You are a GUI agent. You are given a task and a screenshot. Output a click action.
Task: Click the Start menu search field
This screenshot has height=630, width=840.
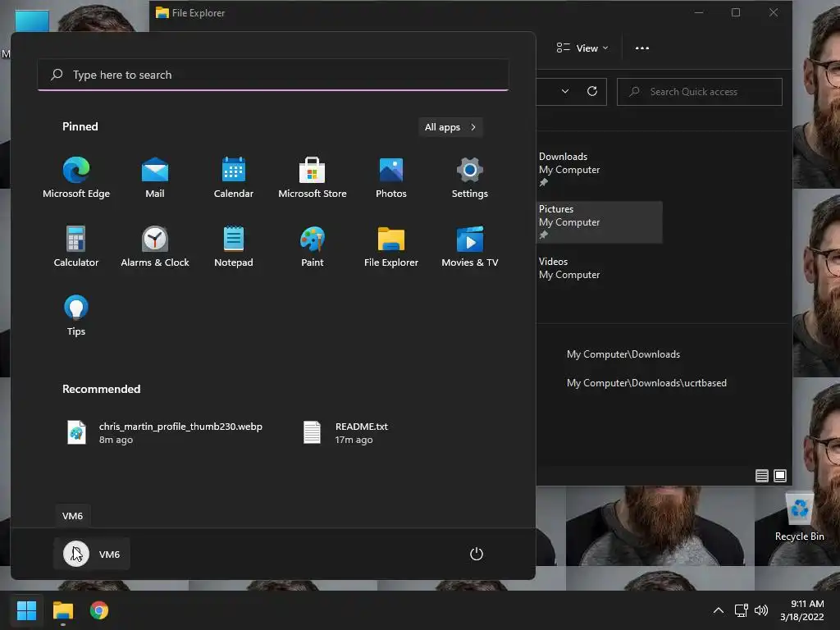tap(272, 75)
